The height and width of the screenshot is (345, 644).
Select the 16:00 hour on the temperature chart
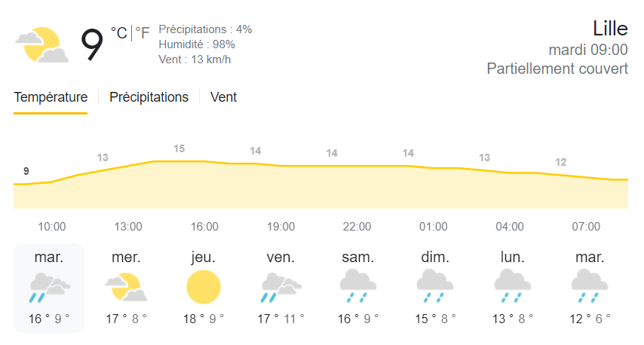(204, 227)
